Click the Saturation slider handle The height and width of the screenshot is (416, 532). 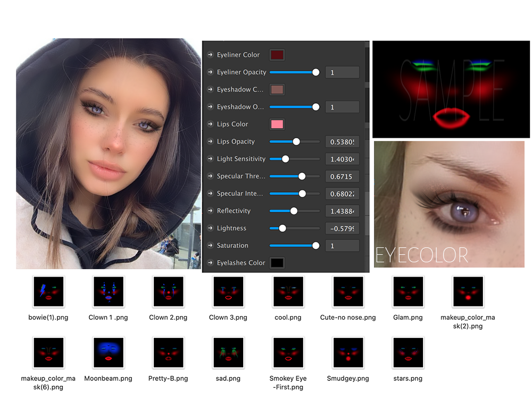pyautogui.click(x=315, y=245)
